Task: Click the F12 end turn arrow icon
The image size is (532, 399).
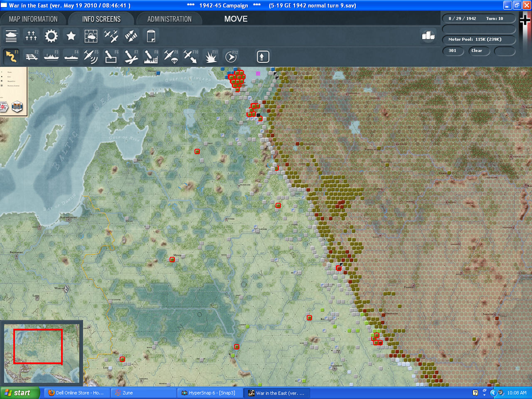Action: pos(231,56)
